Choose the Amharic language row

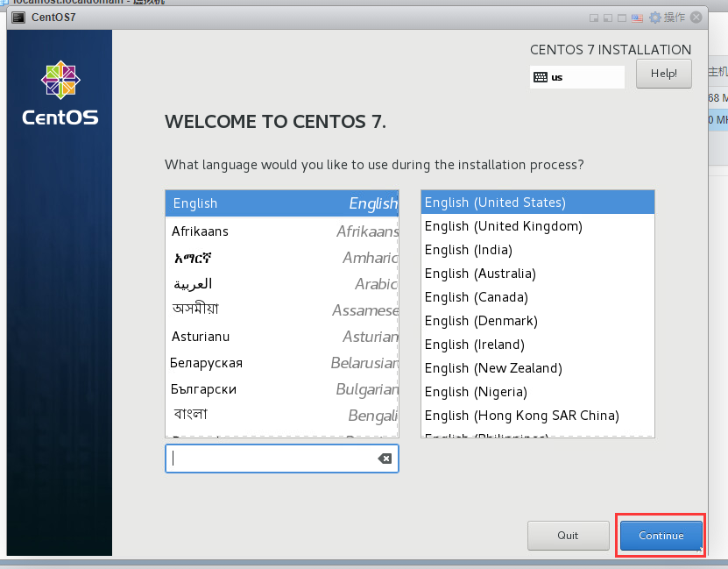tap(282, 258)
